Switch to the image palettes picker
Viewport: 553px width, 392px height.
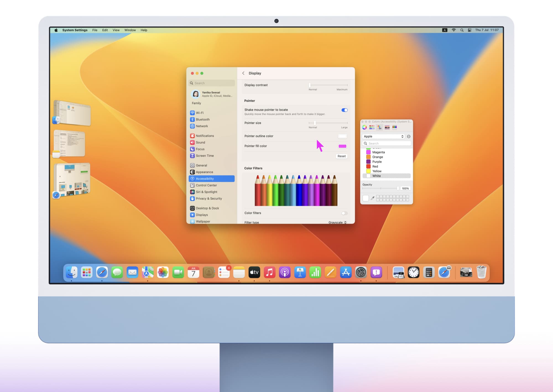[387, 127]
